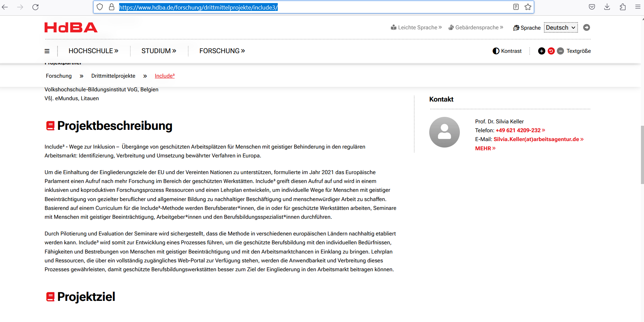Open Gebärdensprache page

click(476, 28)
